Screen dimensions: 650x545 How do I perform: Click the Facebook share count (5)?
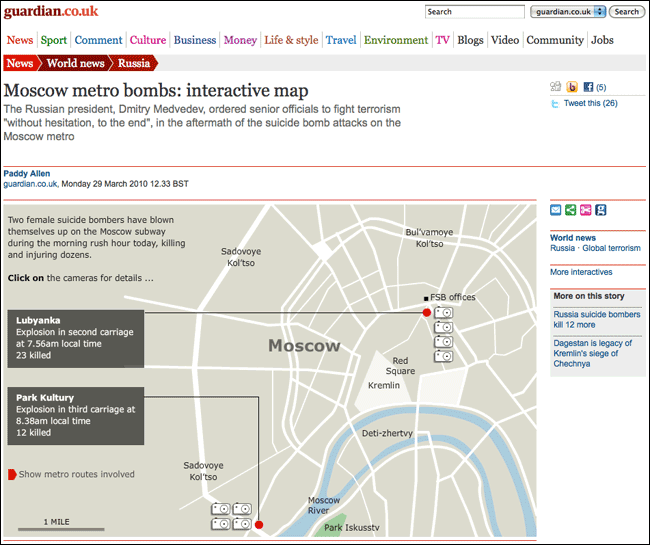pos(601,87)
